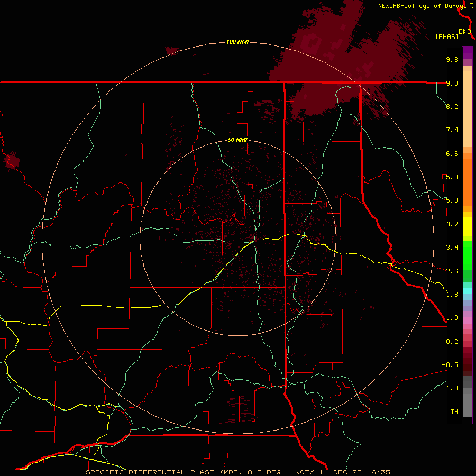
Task: Pick the purple top band of color bar
Action: coord(467,53)
